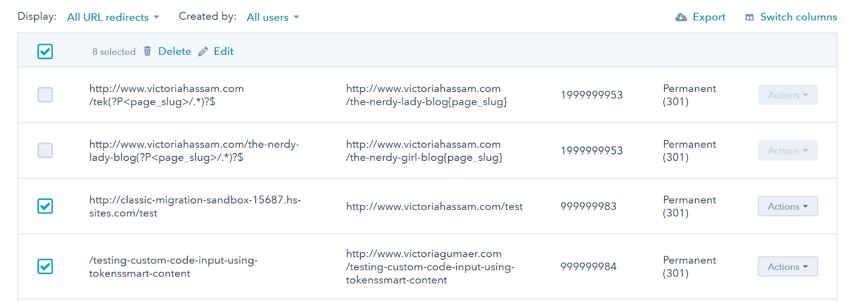
Task: Click the Switch columns link
Action: click(x=798, y=17)
